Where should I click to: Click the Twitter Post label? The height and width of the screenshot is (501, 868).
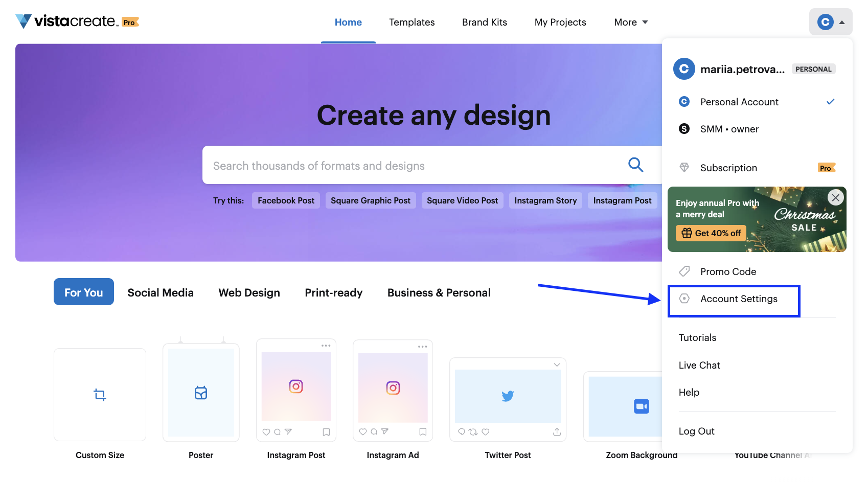click(x=508, y=455)
